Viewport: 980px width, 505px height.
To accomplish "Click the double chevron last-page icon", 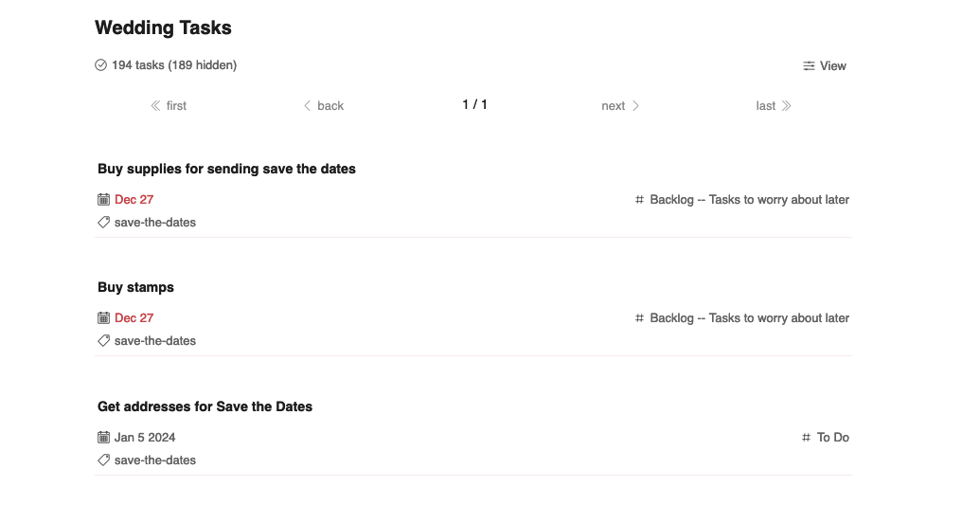I will (786, 106).
